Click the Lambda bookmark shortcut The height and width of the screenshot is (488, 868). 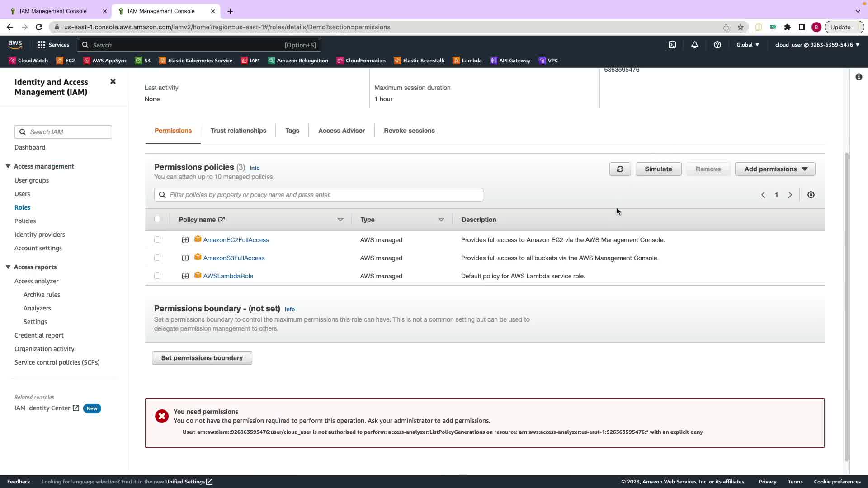pyautogui.click(x=467, y=61)
